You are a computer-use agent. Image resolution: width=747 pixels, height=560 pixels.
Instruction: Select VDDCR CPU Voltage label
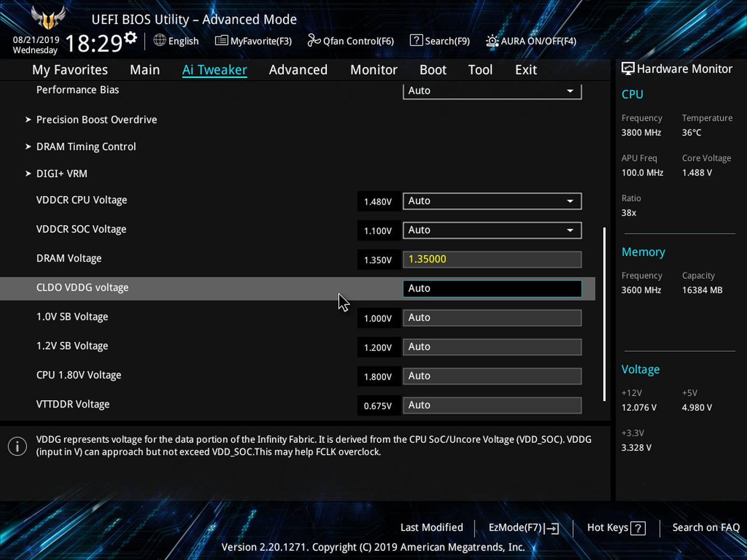81,200
